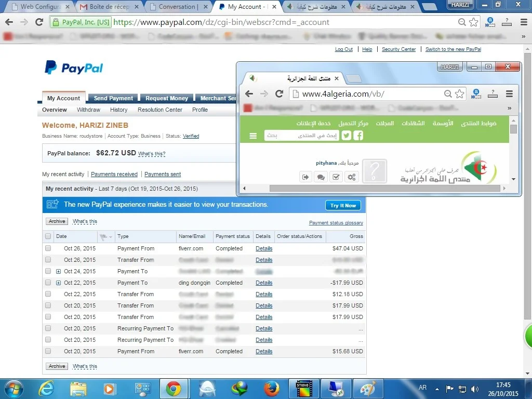Screen dimensions: 532x399
Task: Expand the Oct 24, 2015 transaction row
Action: click(59, 271)
